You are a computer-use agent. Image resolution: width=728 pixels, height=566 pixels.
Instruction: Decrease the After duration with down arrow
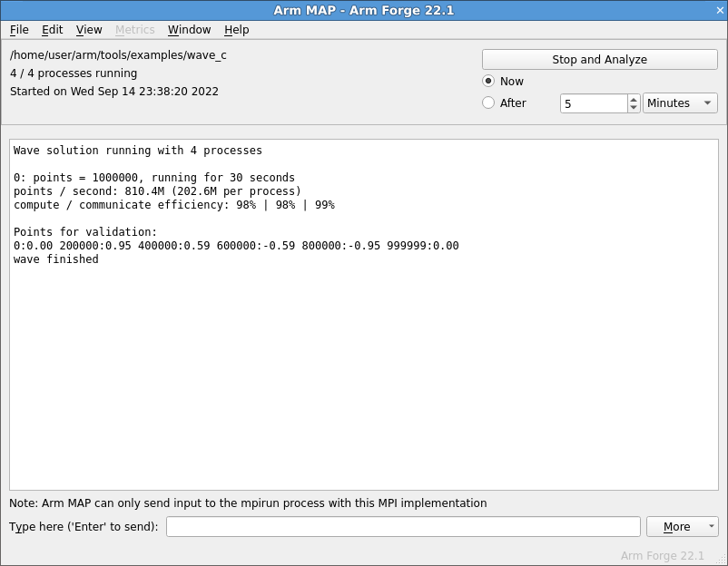click(634, 108)
